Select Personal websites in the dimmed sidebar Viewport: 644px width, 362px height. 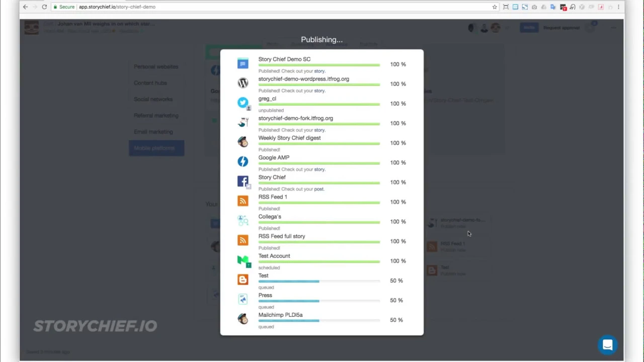coord(156,66)
